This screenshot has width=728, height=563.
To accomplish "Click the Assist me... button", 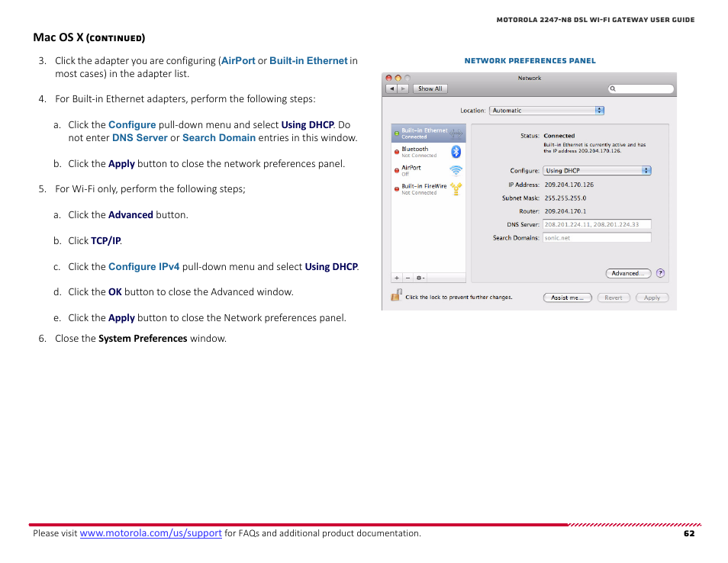I will pos(567,298).
